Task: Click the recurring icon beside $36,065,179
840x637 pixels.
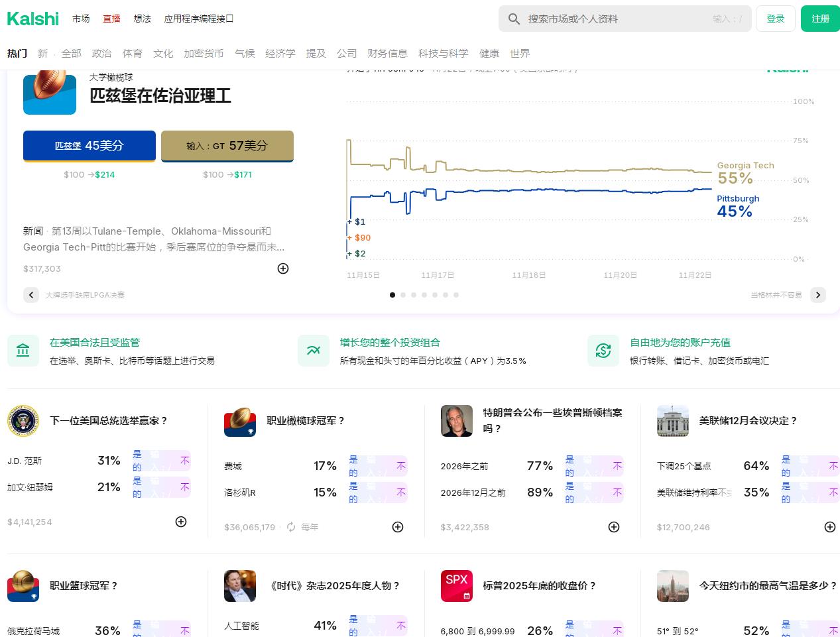Action: click(x=291, y=527)
